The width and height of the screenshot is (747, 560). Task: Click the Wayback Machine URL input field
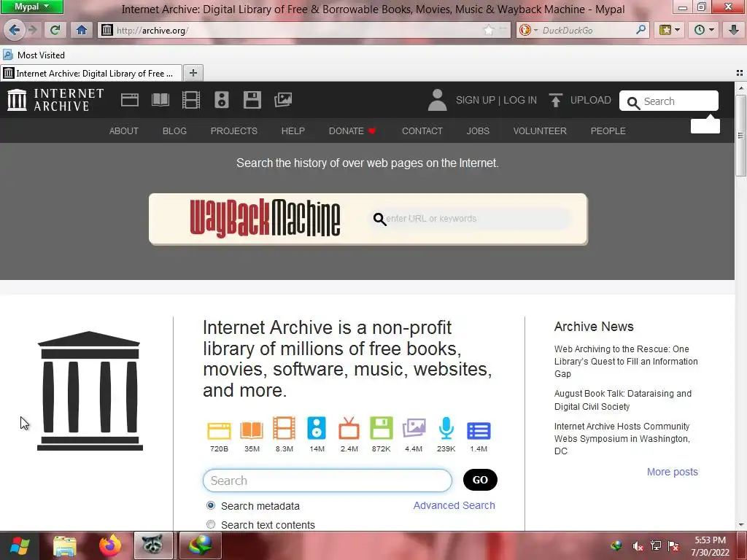[x=471, y=219]
